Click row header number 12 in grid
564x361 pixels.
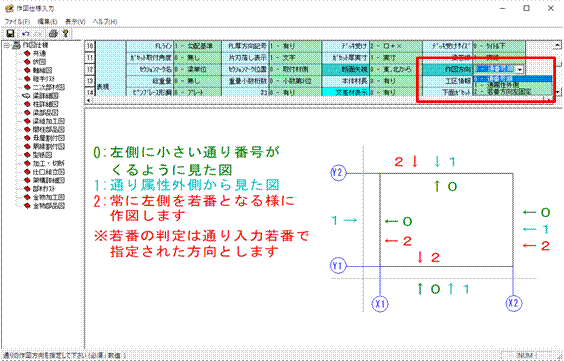click(x=90, y=69)
